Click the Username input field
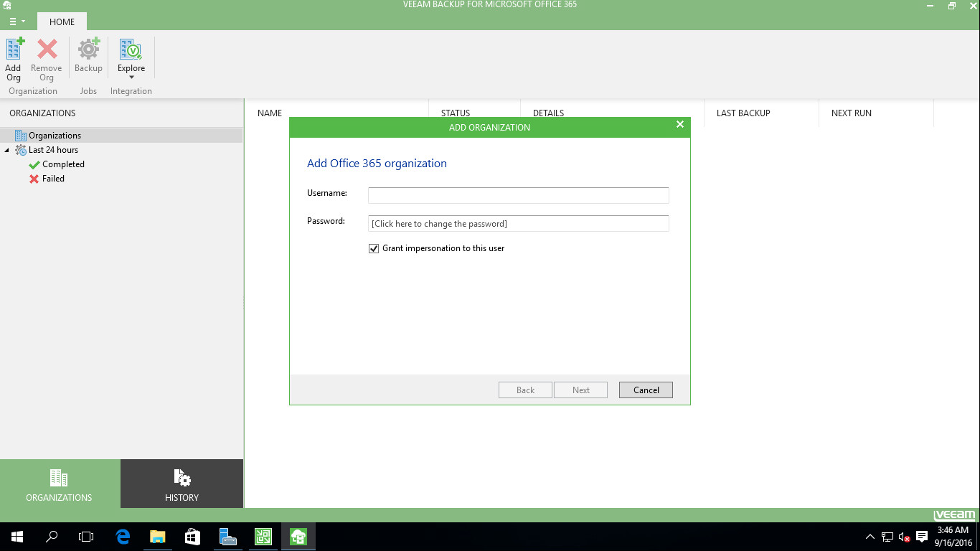980x551 pixels. (x=518, y=195)
